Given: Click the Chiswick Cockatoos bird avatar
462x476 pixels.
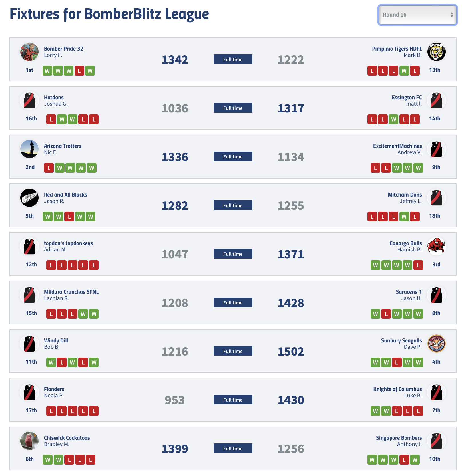Looking at the screenshot, I should click(x=29, y=441).
